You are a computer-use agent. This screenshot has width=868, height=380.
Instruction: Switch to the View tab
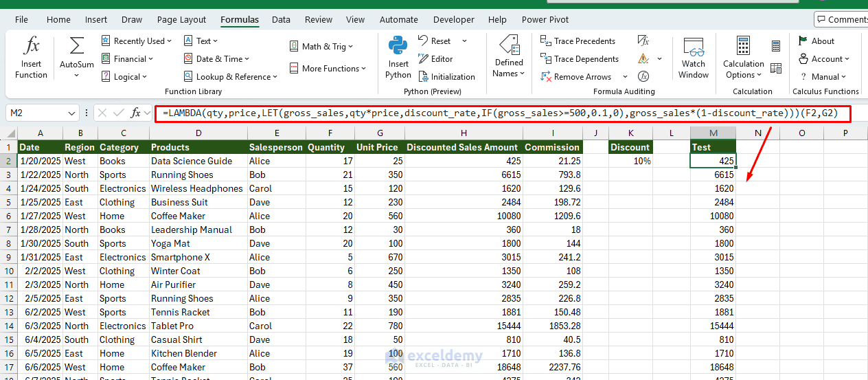(x=356, y=20)
